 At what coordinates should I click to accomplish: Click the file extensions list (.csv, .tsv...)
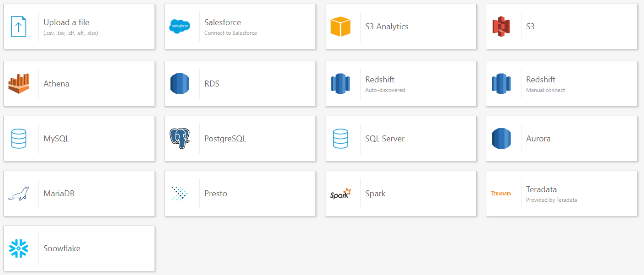coord(71,33)
